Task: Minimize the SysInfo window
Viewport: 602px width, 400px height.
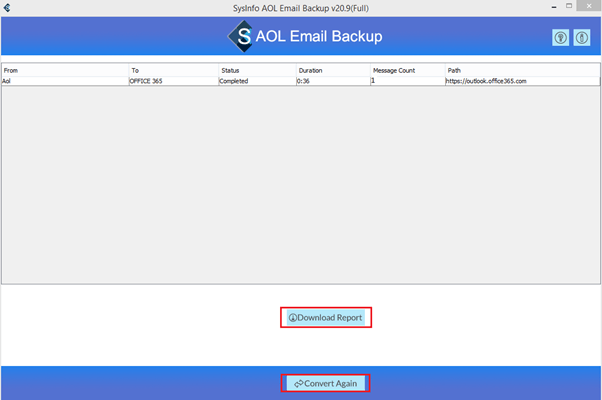Action: pos(554,7)
